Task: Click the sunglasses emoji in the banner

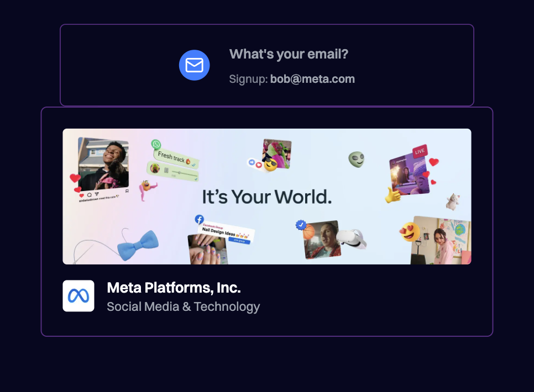Action: click(271, 164)
